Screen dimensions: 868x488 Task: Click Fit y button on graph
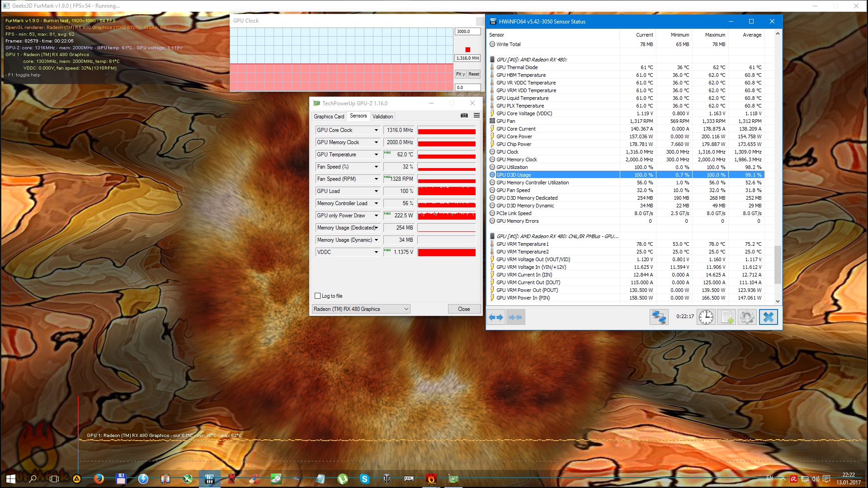coord(460,74)
